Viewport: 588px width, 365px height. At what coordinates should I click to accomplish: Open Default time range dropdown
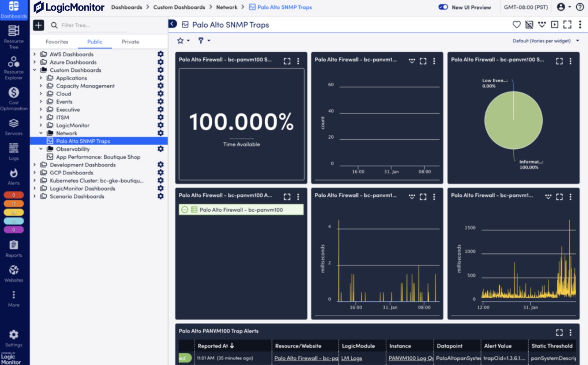pos(546,41)
